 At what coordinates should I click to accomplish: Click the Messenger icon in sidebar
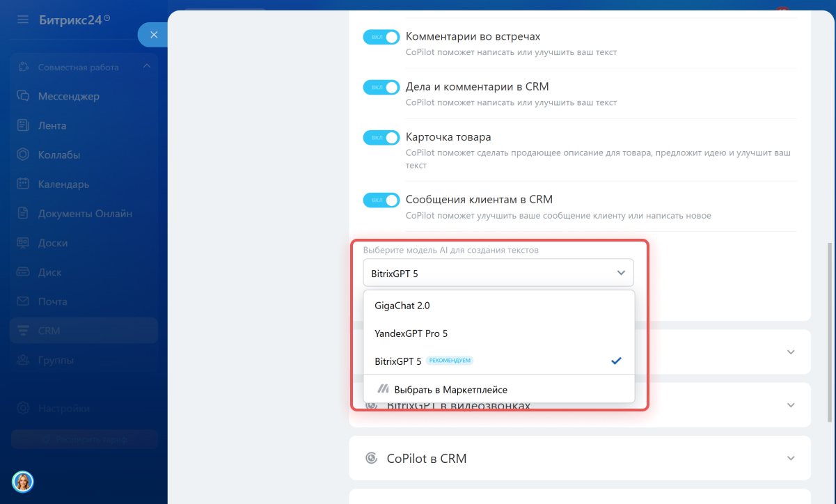click(x=23, y=96)
